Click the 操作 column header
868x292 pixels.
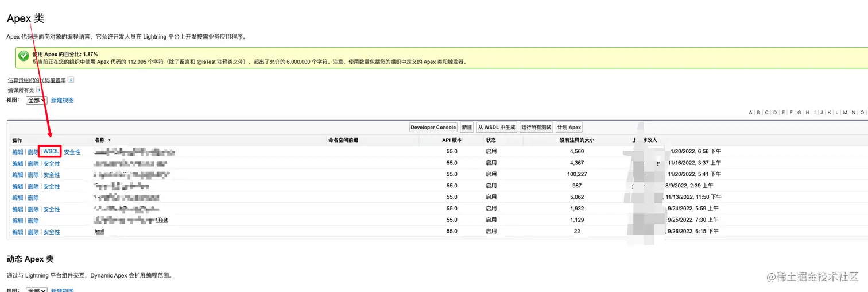coord(17,140)
